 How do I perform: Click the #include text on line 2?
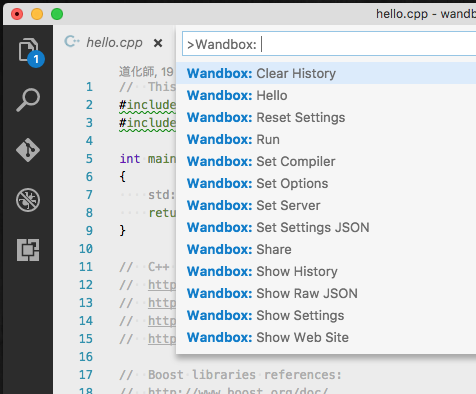[148, 105]
